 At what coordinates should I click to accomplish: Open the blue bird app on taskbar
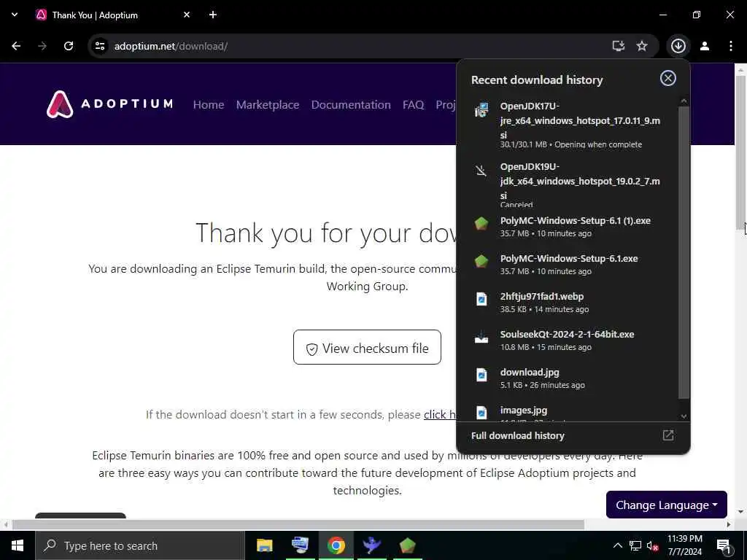(371, 545)
